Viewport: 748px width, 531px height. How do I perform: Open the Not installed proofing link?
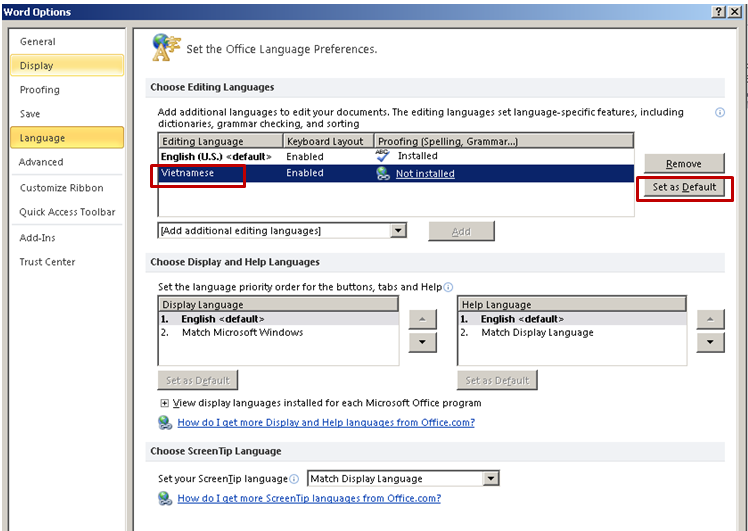425,173
